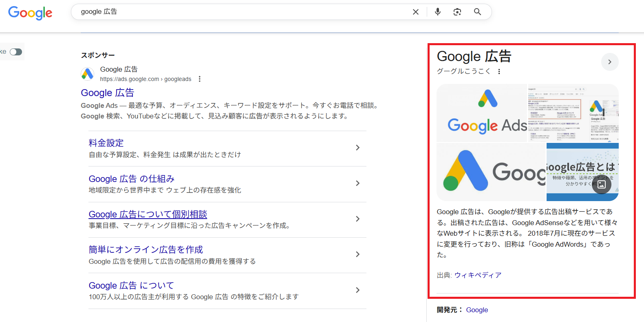Open the Google 広告 sponsored headline link
644x322 pixels.
pos(107,93)
